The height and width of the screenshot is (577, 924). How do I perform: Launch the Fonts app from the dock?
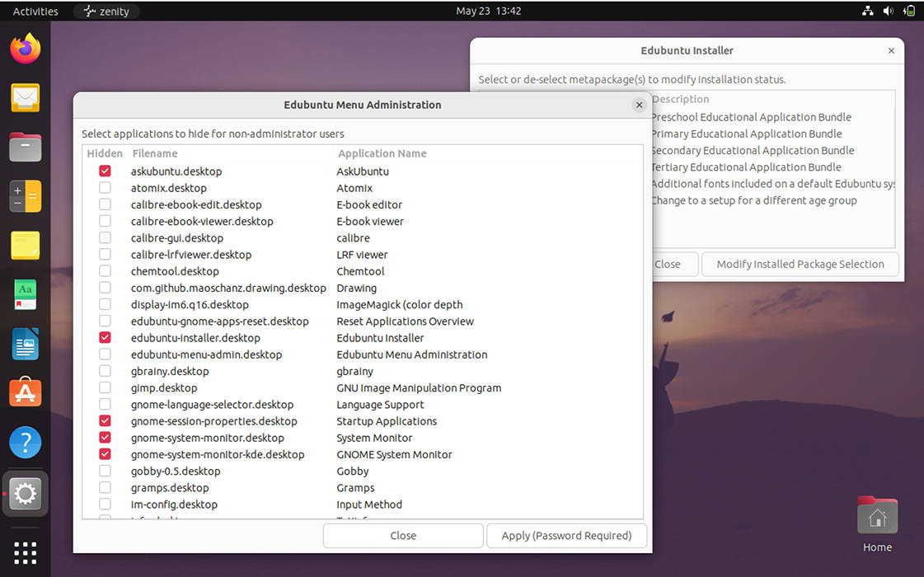(x=25, y=294)
